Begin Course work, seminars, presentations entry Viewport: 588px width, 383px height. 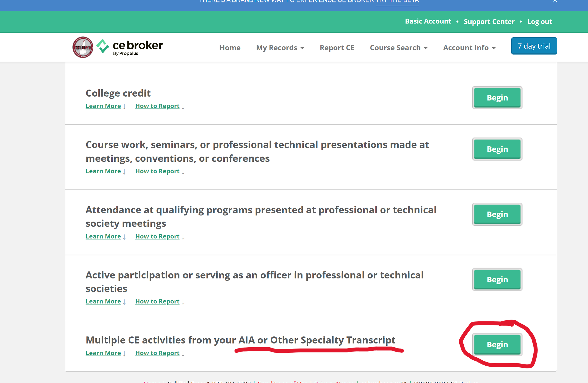[x=497, y=149]
